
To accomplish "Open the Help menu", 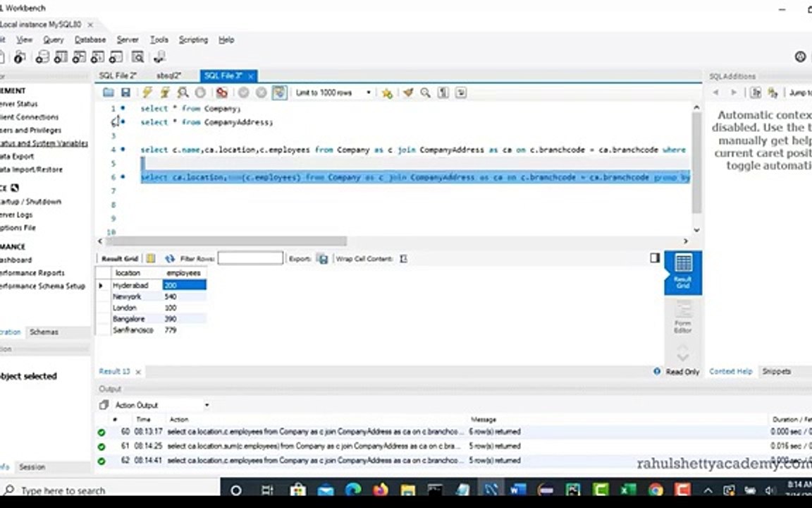I will (x=226, y=40).
